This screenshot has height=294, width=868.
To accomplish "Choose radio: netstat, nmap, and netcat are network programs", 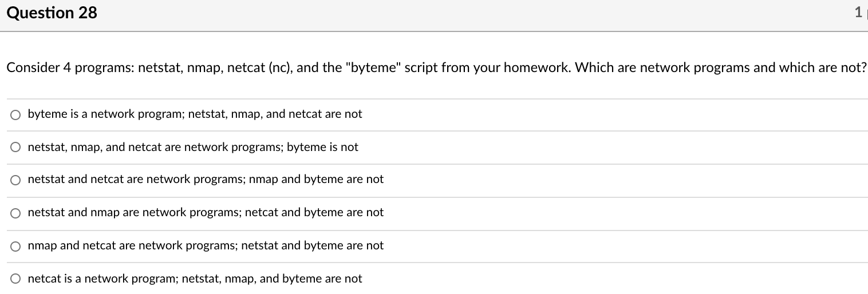I will (16, 148).
